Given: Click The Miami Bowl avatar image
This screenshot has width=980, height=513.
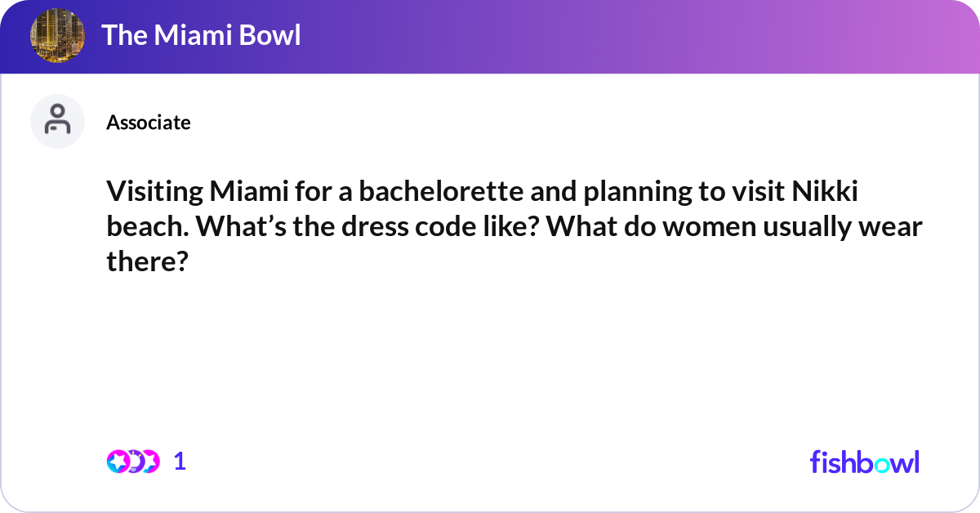Looking at the screenshot, I should tap(57, 35).
